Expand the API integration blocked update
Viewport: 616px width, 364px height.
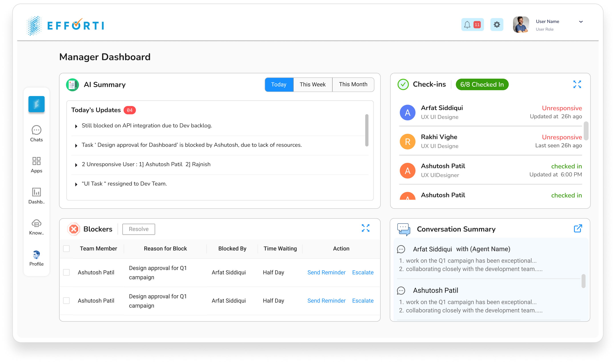pos(76,126)
